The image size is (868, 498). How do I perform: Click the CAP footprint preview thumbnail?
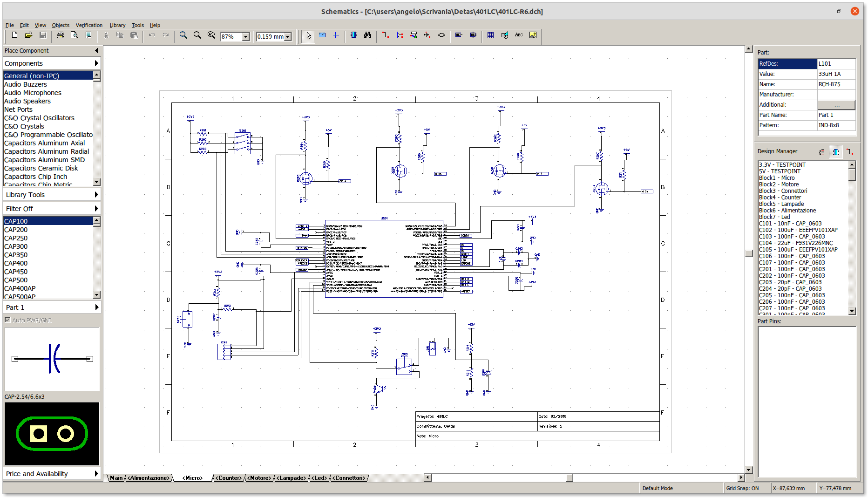[52, 434]
